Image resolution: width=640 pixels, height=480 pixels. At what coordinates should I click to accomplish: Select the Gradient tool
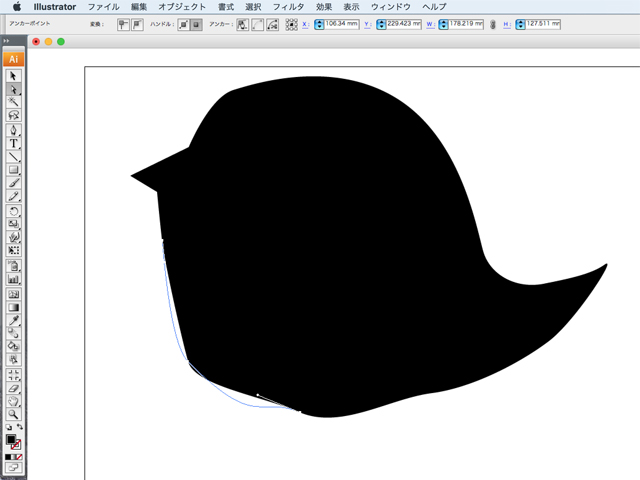[x=13, y=307]
